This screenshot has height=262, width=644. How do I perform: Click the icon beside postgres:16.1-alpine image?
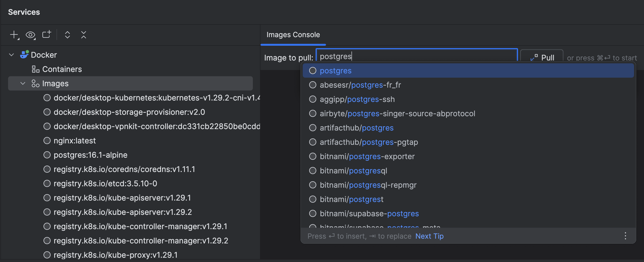[x=47, y=155]
